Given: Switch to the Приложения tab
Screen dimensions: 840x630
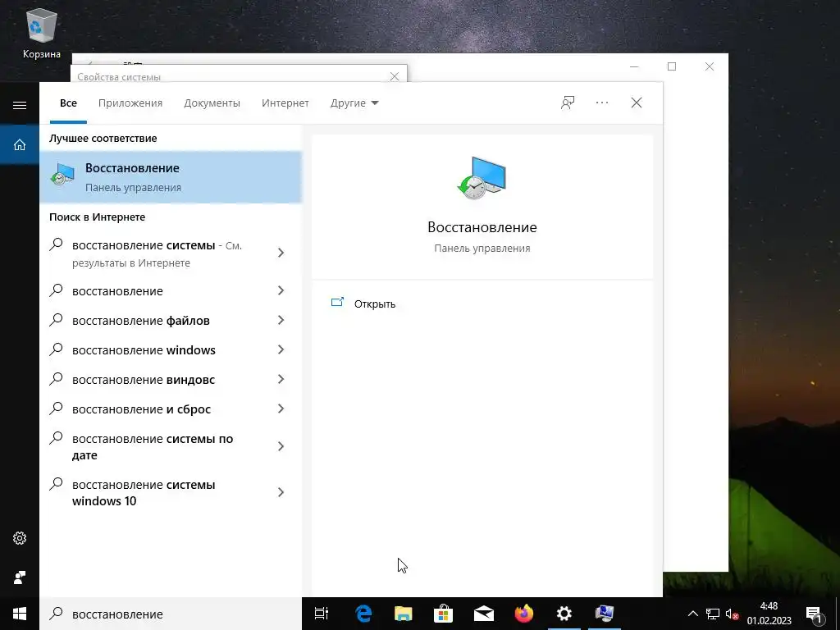Looking at the screenshot, I should pos(130,103).
